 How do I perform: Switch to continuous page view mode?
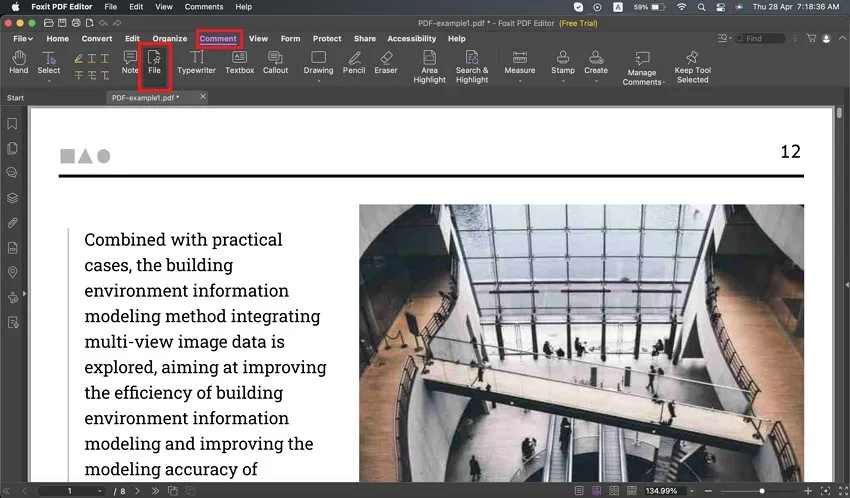tap(597, 491)
